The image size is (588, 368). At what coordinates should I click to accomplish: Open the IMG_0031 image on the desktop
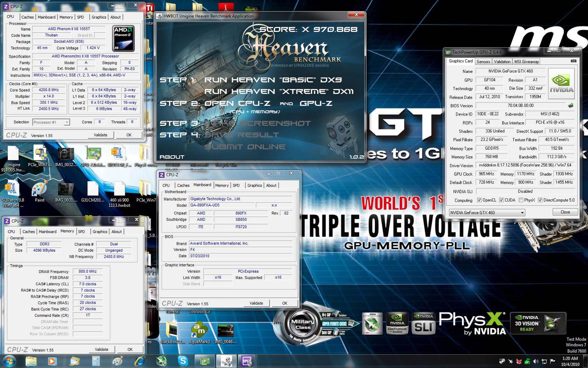pos(66,192)
